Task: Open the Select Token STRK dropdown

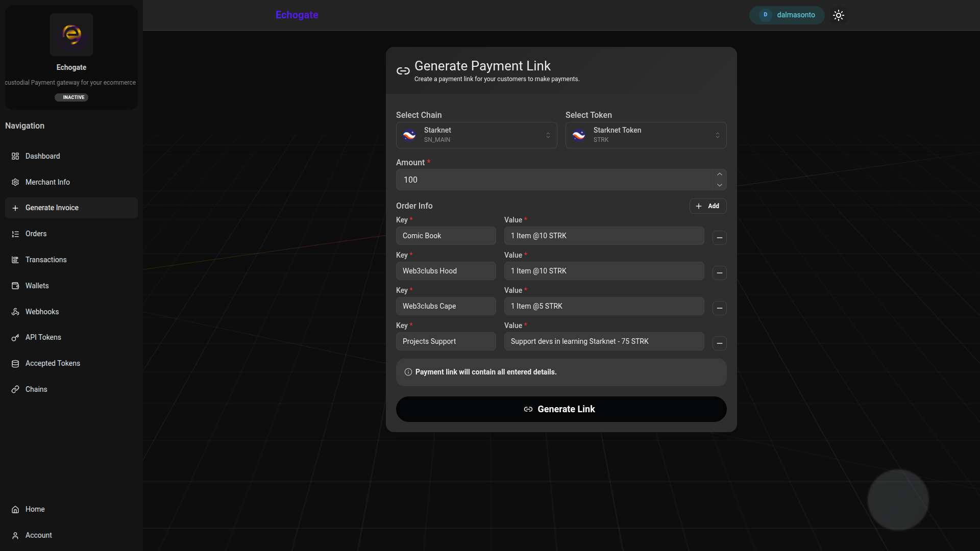Action: point(646,135)
